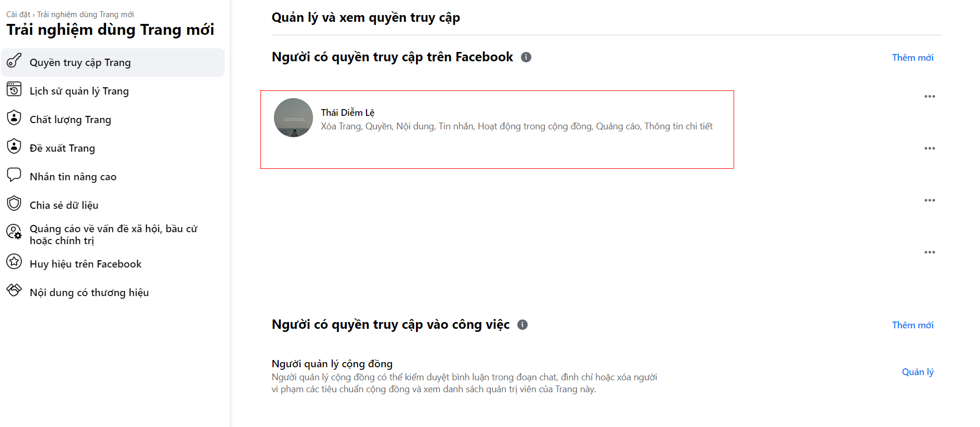Click the permissions text starting with Xóa Trang, Quyền
980x427 pixels.
coord(517,126)
